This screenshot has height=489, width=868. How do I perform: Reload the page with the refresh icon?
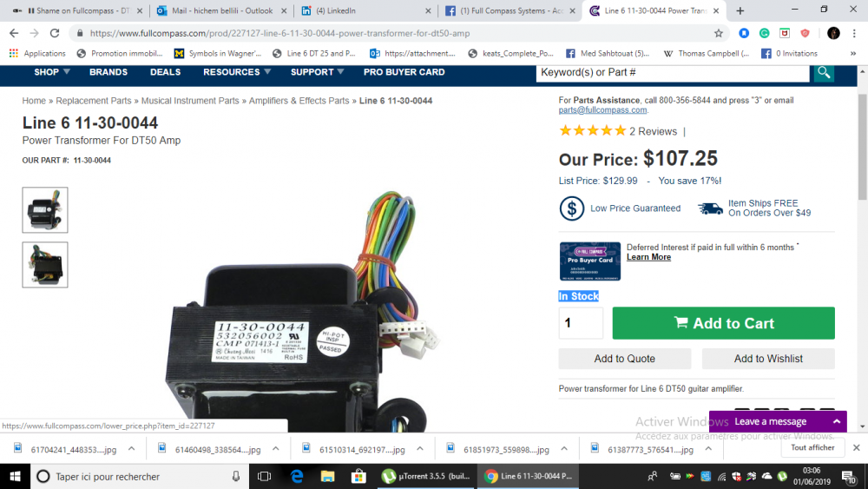click(54, 33)
